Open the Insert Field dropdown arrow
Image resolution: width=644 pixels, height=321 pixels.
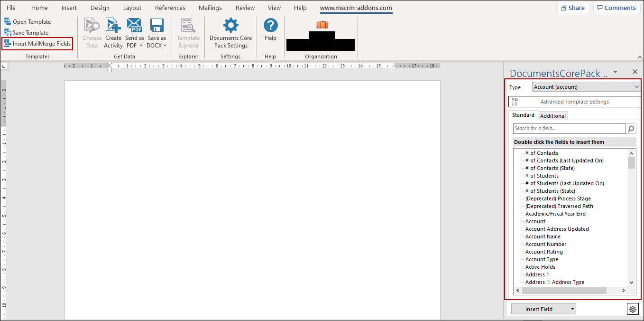(573, 309)
